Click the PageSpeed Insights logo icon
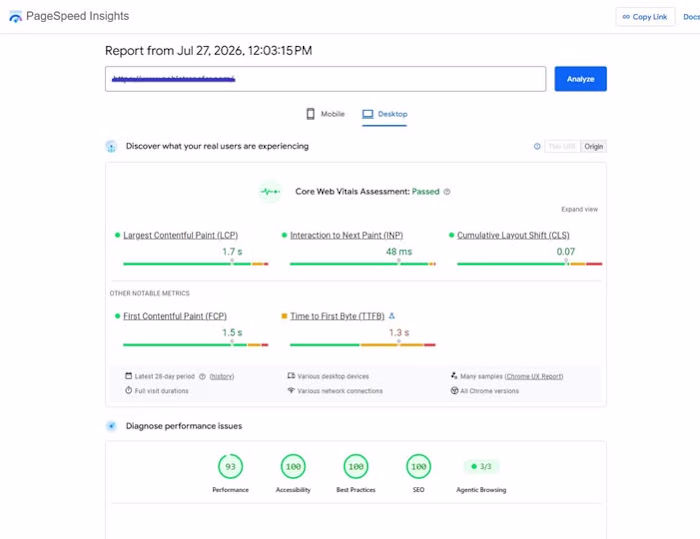The height and width of the screenshot is (539, 700). [15, 17]
